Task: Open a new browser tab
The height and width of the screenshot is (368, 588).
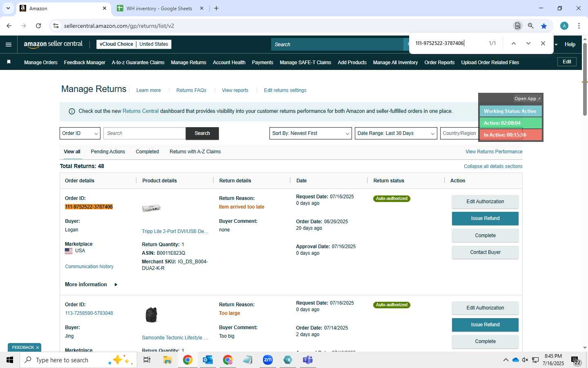Action: click(x=216, y=8)
